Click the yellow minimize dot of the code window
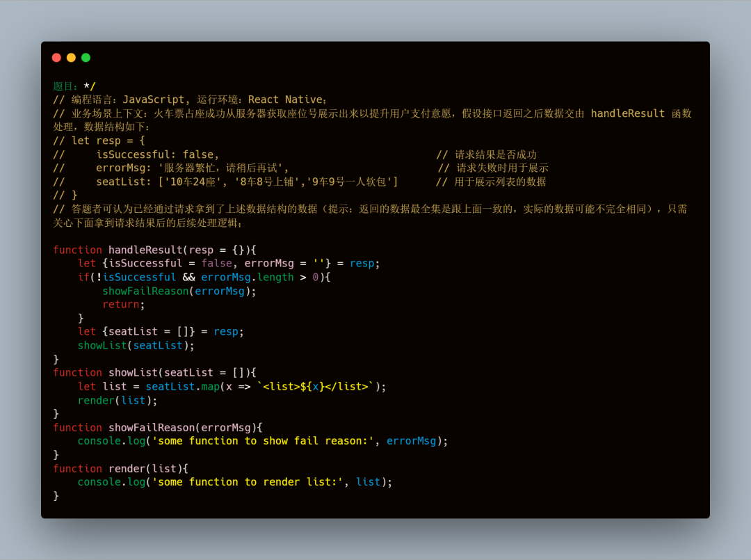Image resolution: width=751 pixels, height=560 pixels. [72, 58]
